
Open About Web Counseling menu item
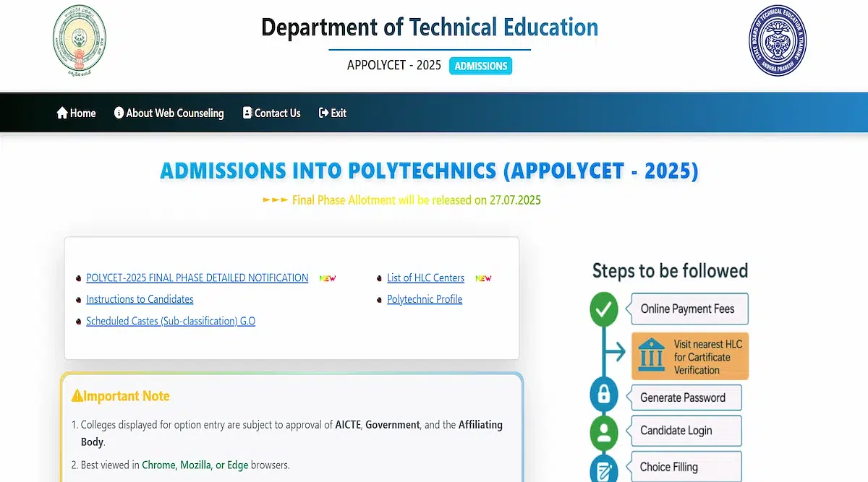(169, 113)
